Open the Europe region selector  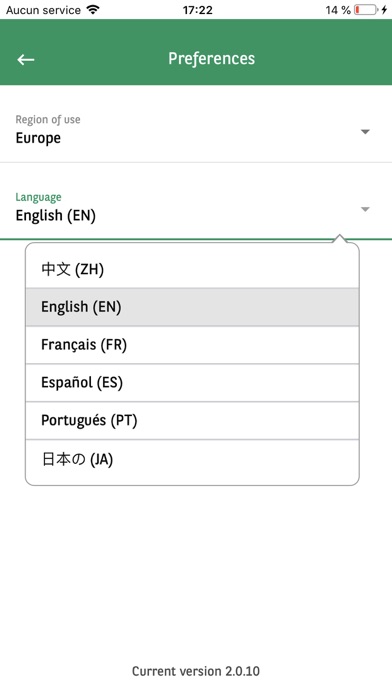point(196,130)
